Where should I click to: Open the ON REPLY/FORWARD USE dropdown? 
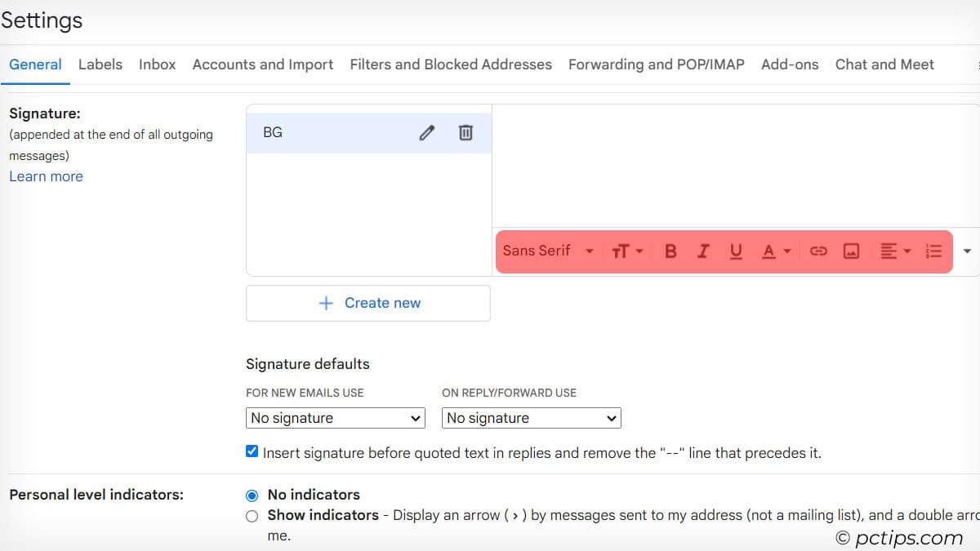[x=531, y=418]
